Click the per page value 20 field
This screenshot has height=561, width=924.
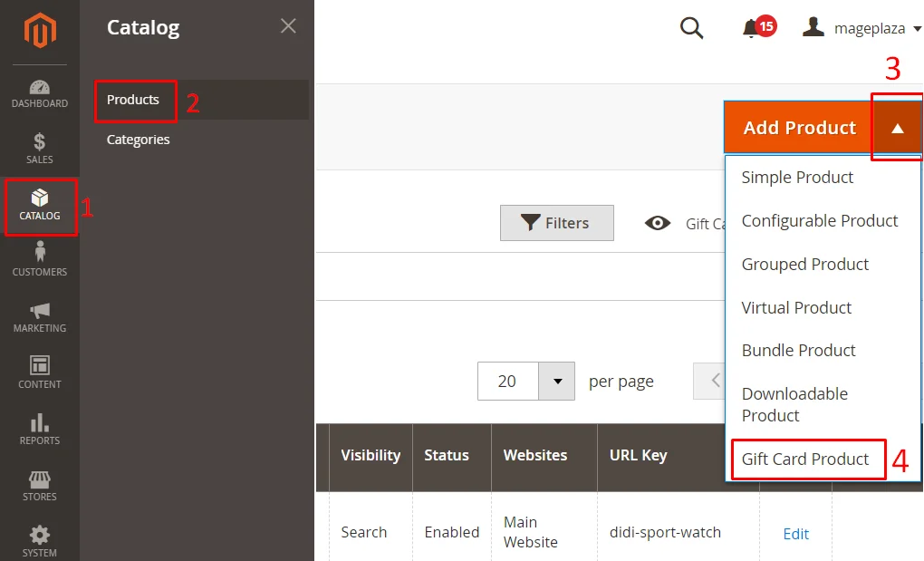(x=508, y=382)
